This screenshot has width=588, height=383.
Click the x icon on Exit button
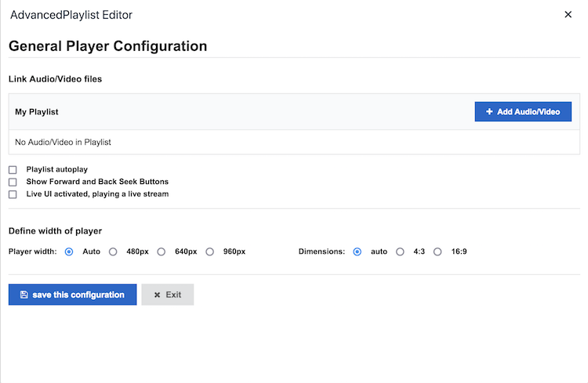157,295
